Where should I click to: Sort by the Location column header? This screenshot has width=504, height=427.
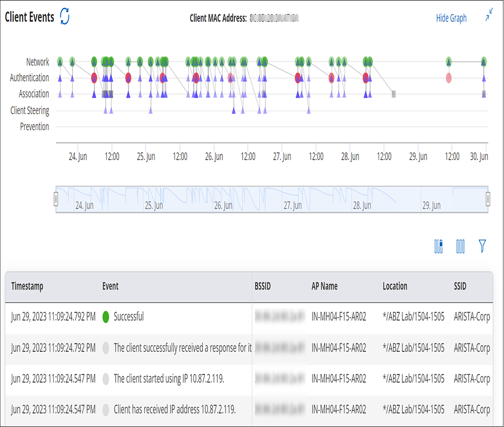[x=395, y=286]
